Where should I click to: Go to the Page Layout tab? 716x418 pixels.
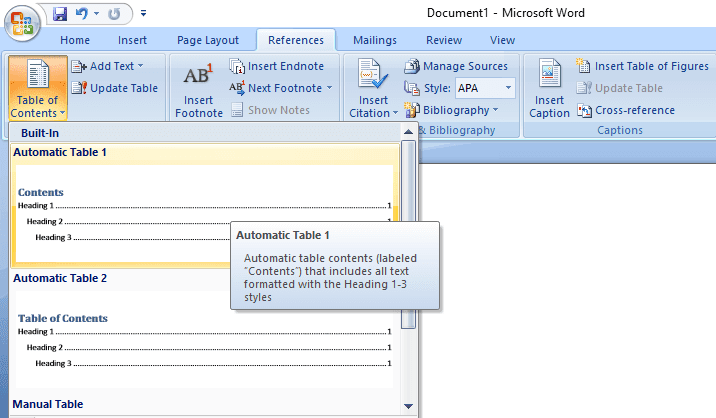click(208, 40)
